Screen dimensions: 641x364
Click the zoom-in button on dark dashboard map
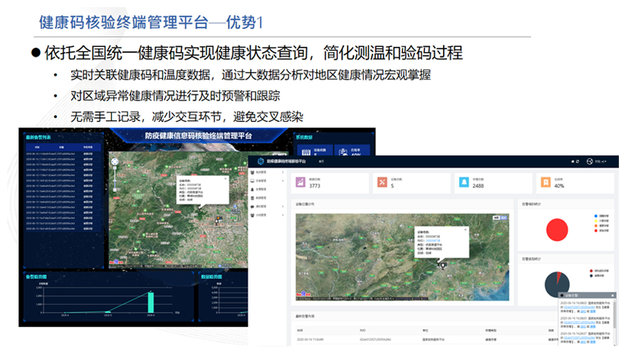115,168
